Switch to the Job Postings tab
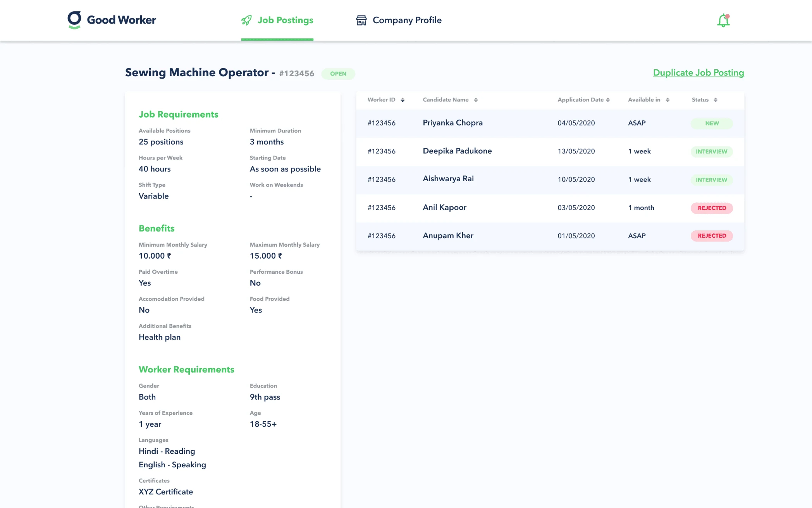The width and height of the screenshot is (812, 508). (277, 20)
